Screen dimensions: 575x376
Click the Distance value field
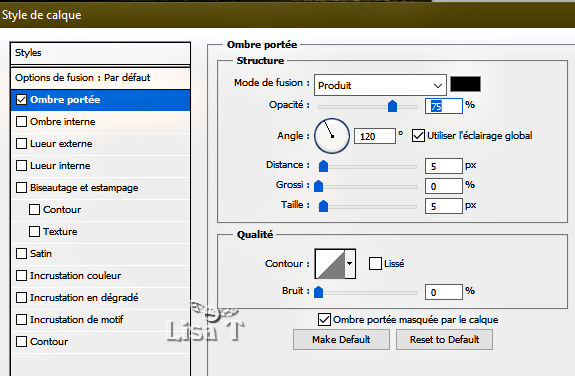point(444,166)
